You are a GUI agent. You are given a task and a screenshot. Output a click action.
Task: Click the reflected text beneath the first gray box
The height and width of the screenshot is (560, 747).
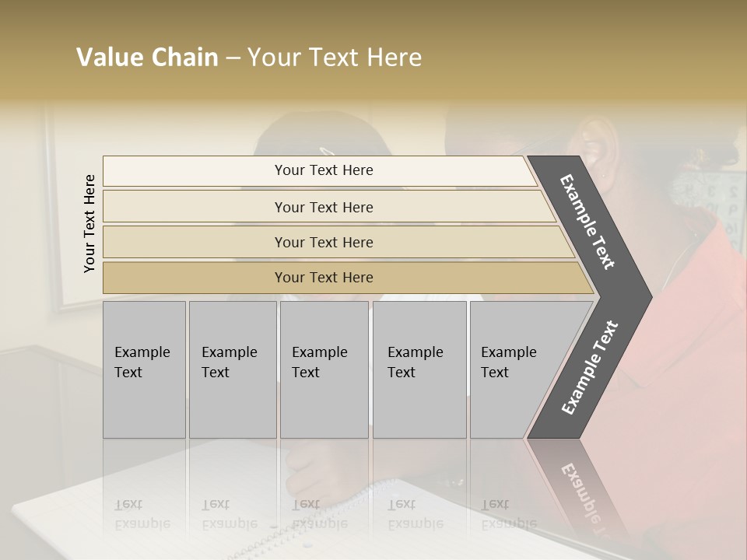pos(142,515)
